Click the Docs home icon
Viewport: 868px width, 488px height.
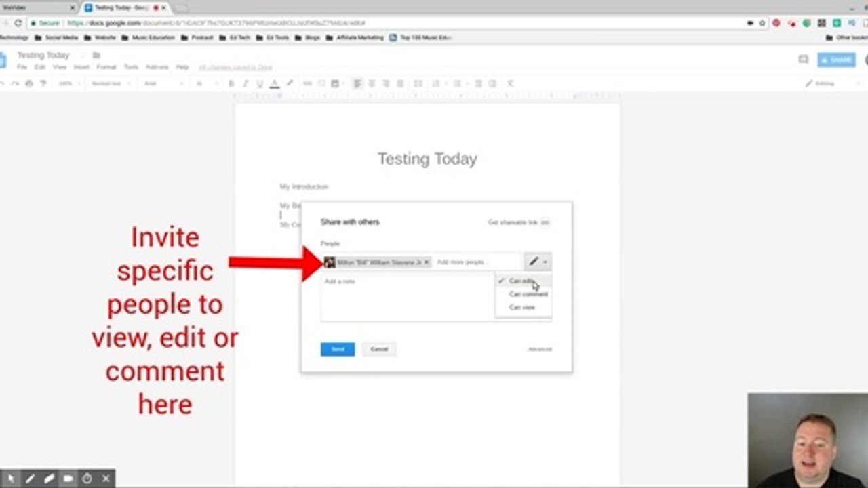pyautogui.click(x=3, y=60)
